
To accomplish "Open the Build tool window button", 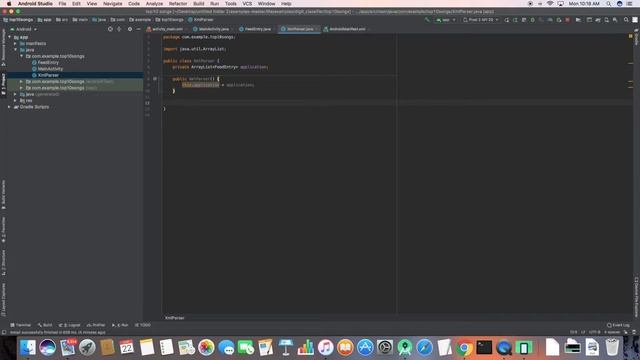I will (45, 325).
